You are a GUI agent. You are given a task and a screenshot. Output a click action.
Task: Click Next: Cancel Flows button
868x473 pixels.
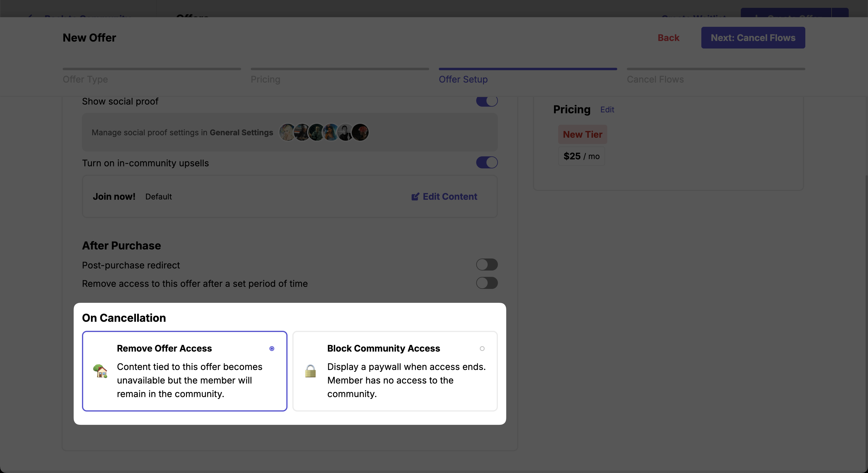click(x=753, y=38)
